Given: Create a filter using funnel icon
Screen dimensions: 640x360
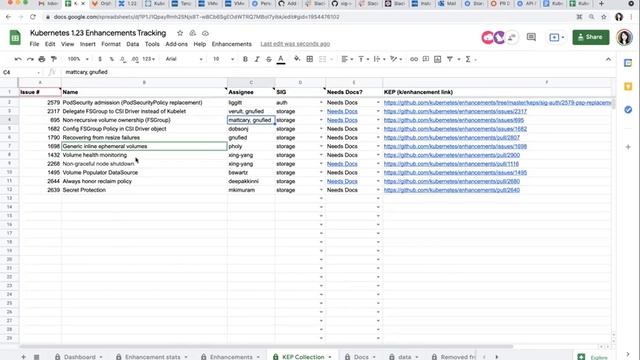Looking at the screenshot, I should [450, 59].
